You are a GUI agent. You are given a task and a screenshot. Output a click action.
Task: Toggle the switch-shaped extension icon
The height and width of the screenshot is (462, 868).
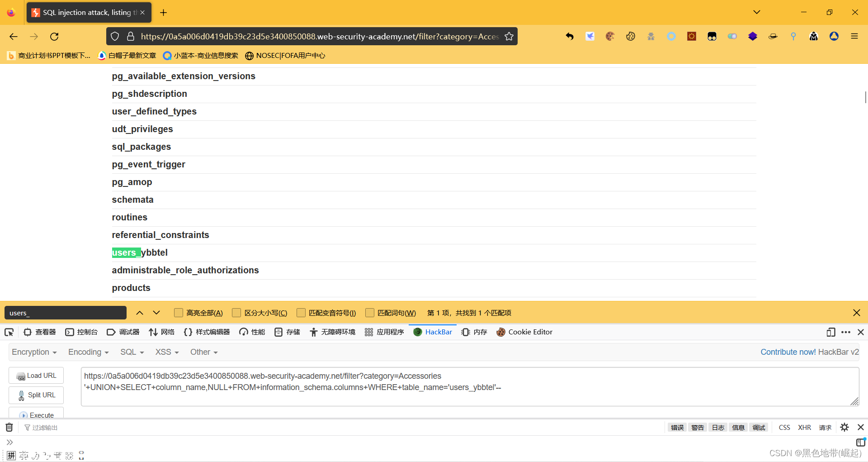pos(732,36)
